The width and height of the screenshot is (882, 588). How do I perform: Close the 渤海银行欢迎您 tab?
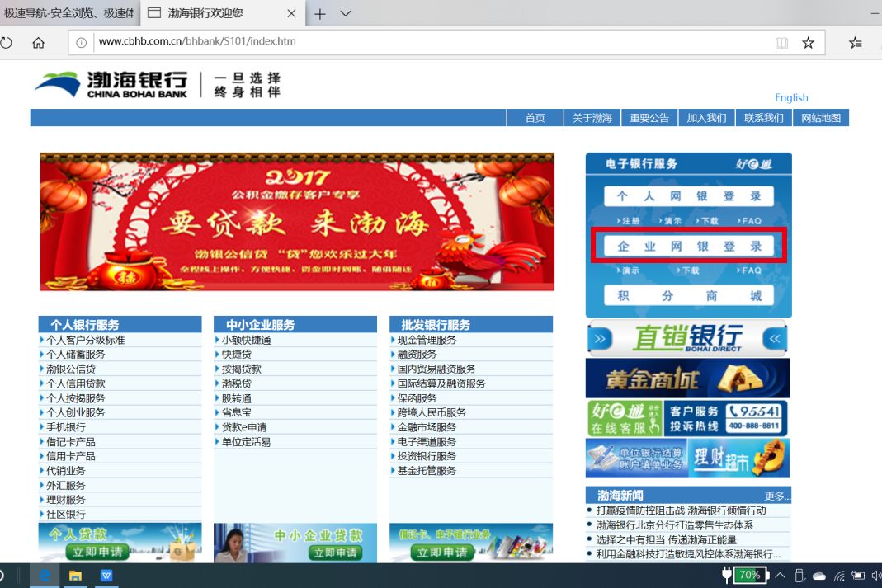pos(291,13)
